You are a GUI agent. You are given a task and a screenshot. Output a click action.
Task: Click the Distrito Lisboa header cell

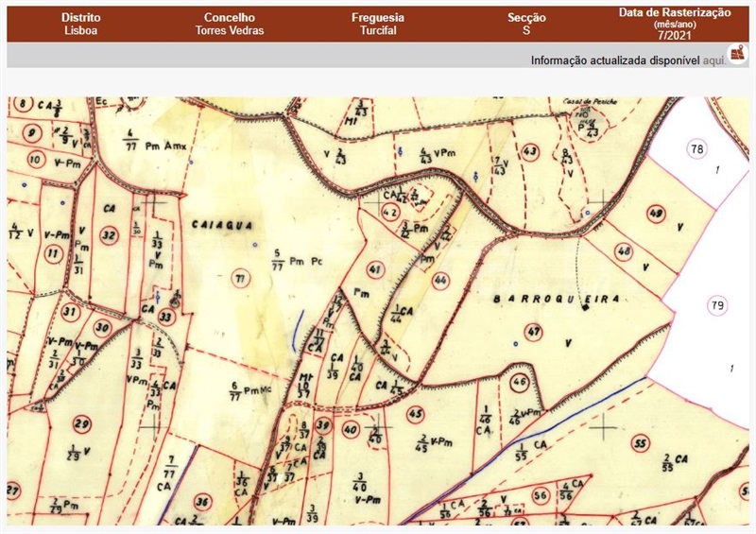[81, 24]
